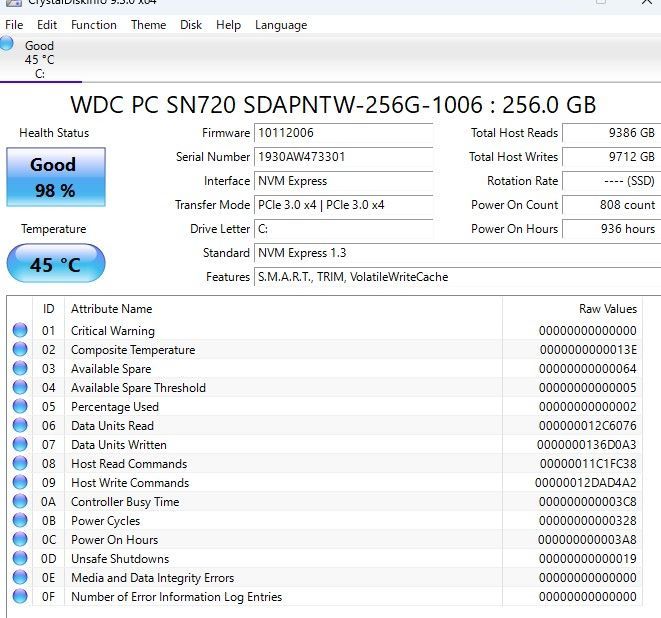Click the Interface field NVM Express
661x618 pixels.
coord(344,181)
